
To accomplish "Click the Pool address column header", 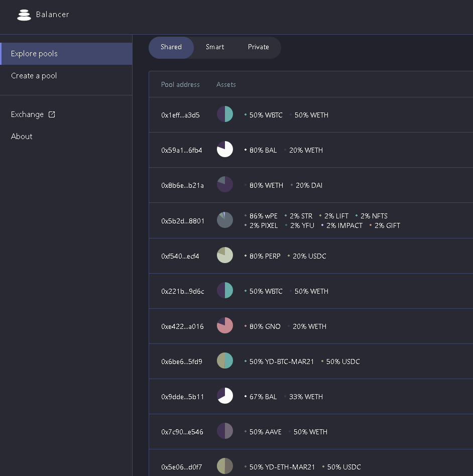I will pos(180,85).
